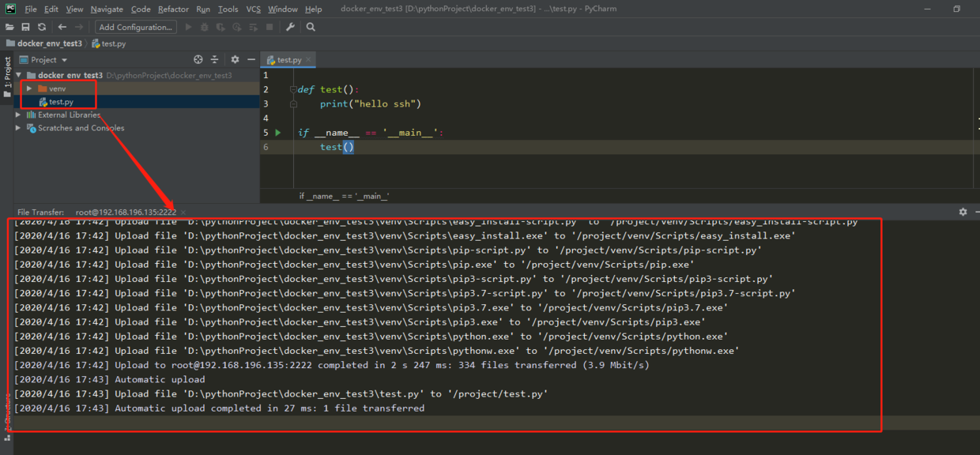
Task: Open the Refactor menu
Action: coord(173,9)
